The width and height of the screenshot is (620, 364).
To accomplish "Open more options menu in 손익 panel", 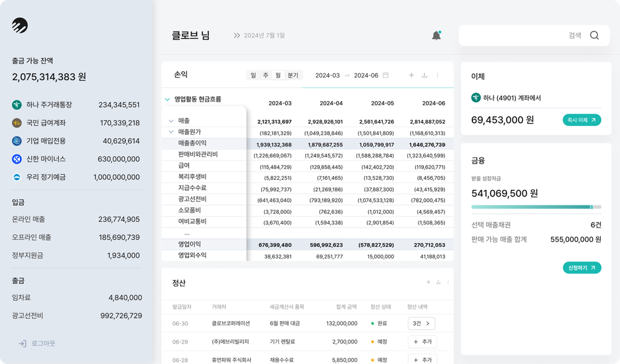I will click(x=437, y=75).
